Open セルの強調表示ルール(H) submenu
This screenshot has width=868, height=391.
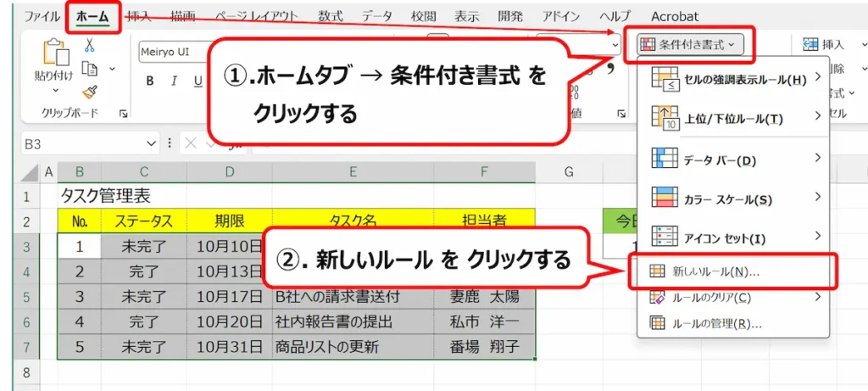click(x=733, y=79)
